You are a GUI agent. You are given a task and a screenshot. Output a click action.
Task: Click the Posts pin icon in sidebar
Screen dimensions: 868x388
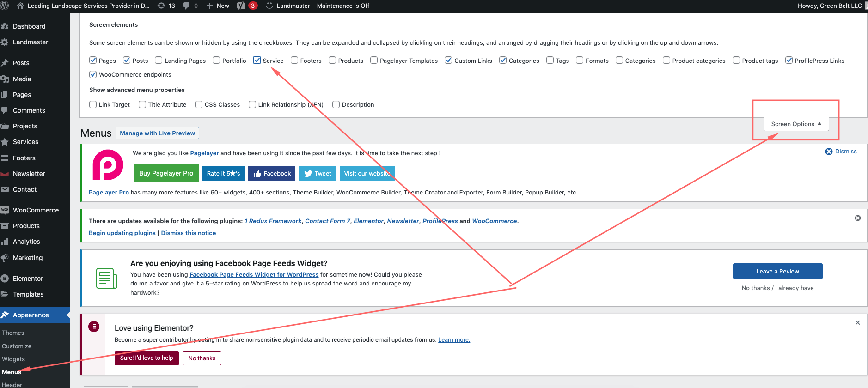pyautogui.click(x=5, y=63)
